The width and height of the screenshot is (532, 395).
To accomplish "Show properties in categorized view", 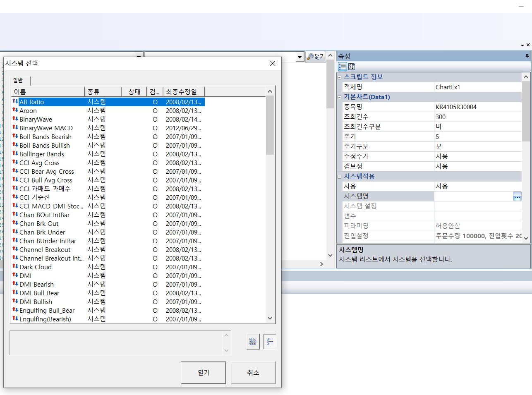I will 342,67.
